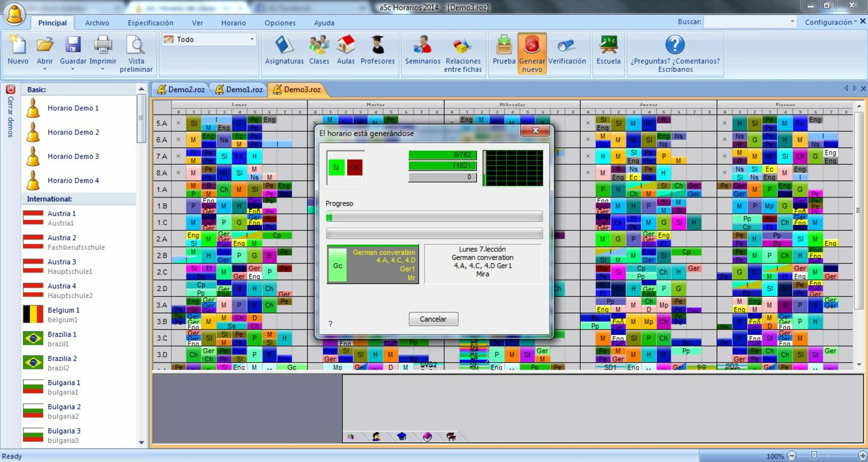Open the Especificación ribbon tab
This screenshot has height=462, width=868.
coord(151,23)
